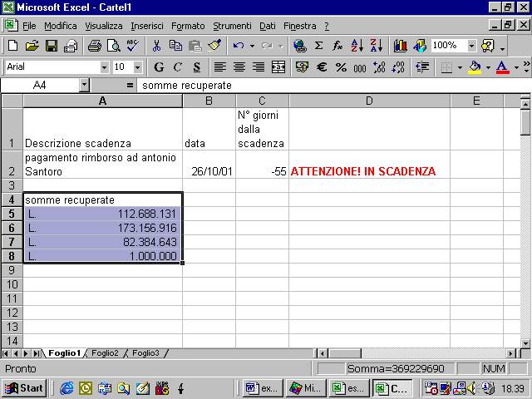532x399 pixels.
Task: Increase decimal places icon
Action: 379,66
